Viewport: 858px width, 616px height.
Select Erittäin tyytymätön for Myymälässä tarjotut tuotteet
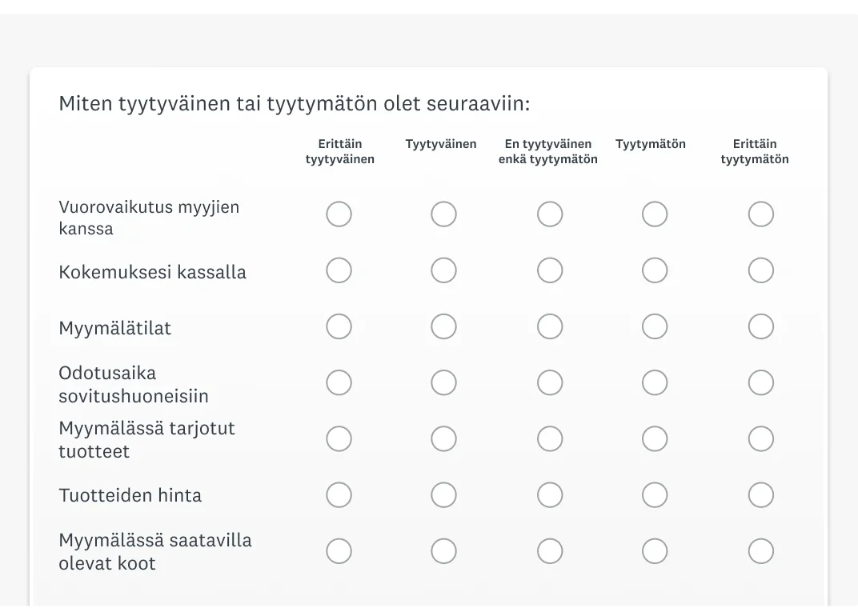point(760,438)
